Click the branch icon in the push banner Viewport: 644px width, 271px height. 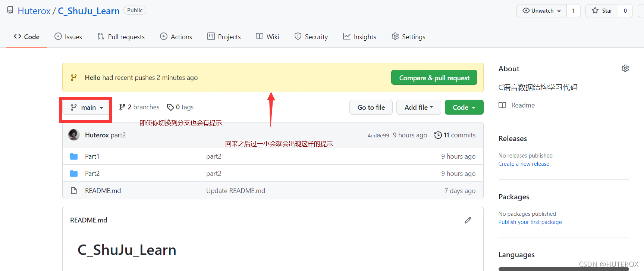pyautogui.click(x=74, y=78)
